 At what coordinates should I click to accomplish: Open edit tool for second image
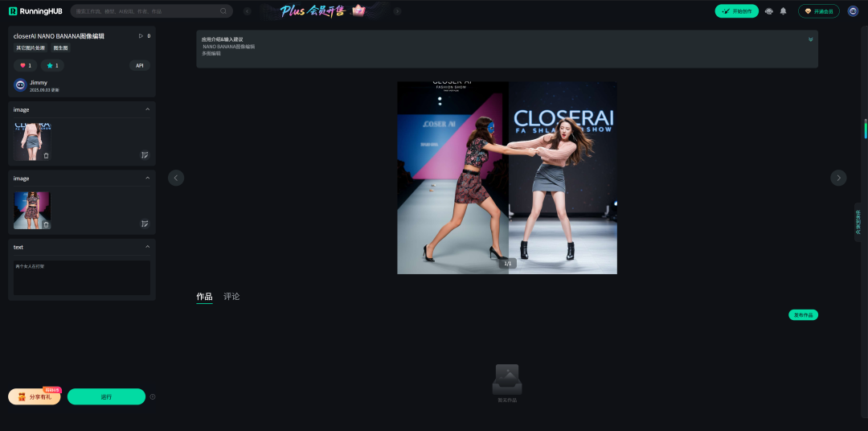point(145,224)
